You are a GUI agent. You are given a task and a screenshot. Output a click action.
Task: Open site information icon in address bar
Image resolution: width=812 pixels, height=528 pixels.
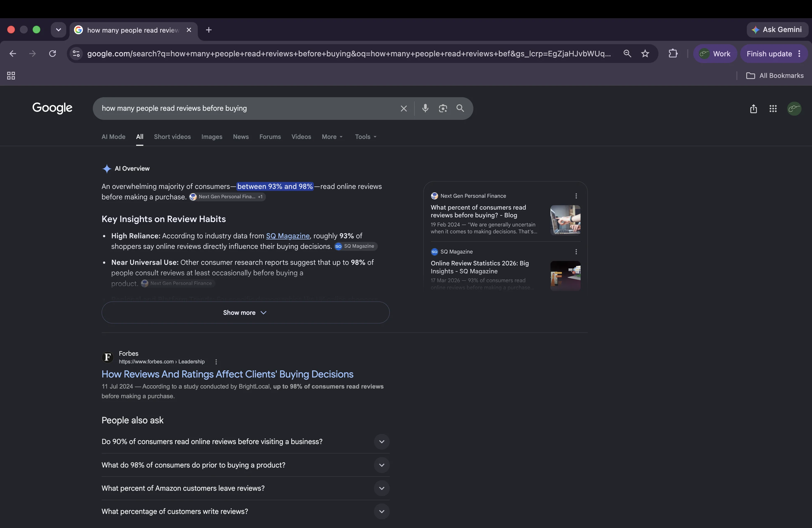[77, 54]
